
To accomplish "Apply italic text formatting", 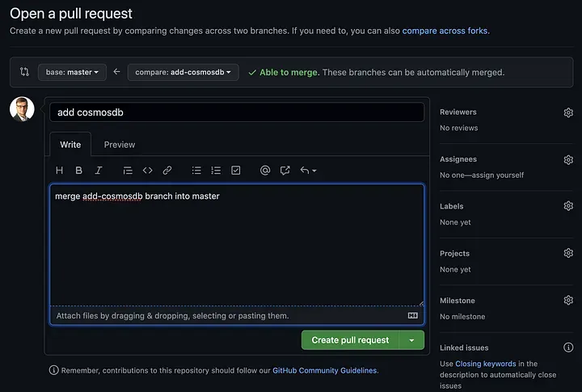I will tap(99, 171).
